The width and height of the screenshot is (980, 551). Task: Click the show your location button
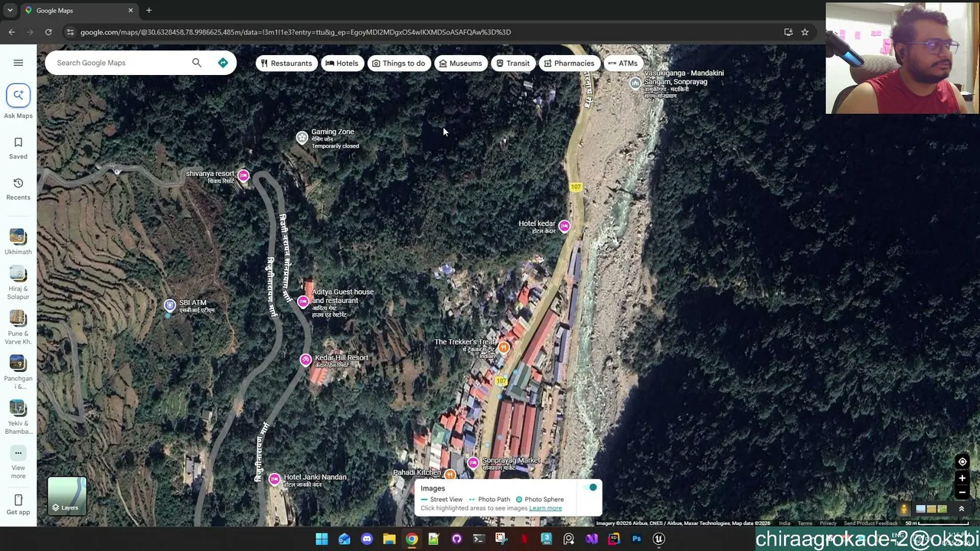962,461
